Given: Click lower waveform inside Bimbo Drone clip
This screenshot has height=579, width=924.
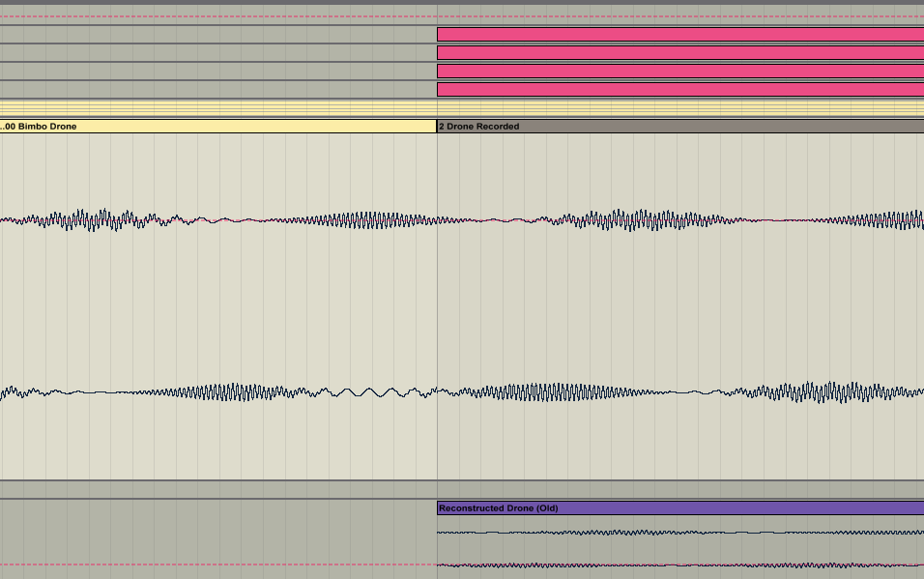Looking at the screenshot, I should click(217, 392).
